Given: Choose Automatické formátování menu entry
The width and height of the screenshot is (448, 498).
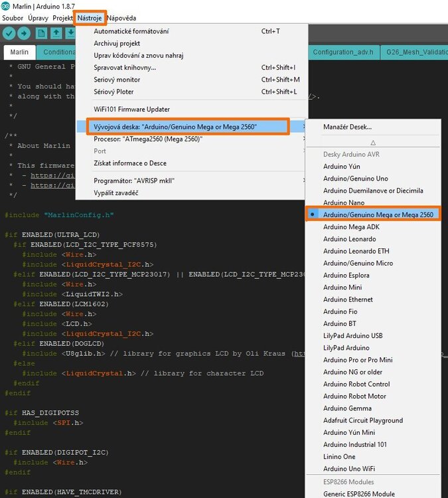Looking at the screenshot, I should click(192, 31).
